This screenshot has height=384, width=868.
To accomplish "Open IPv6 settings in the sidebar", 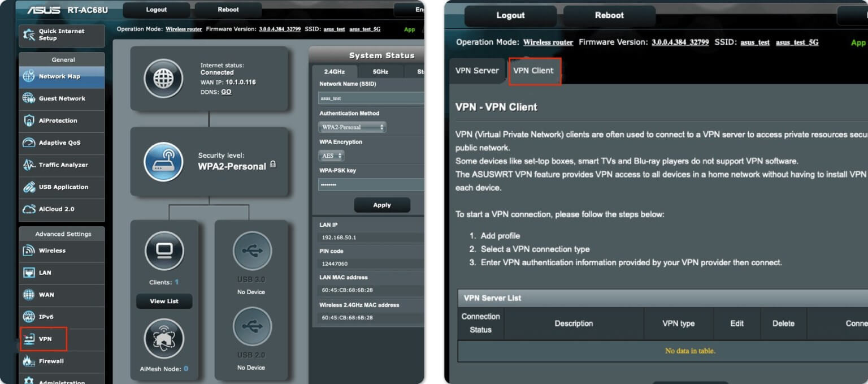I will pos(62,317).
